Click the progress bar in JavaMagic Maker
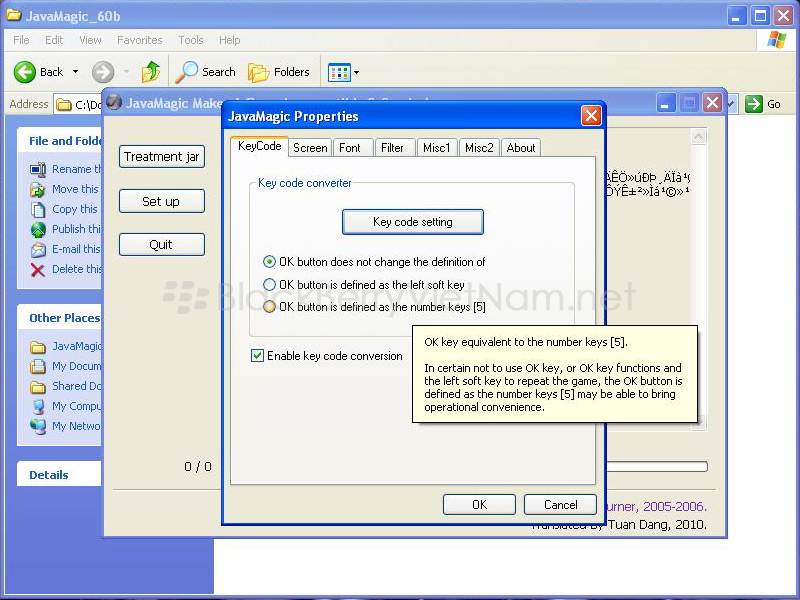 [656, 466]
